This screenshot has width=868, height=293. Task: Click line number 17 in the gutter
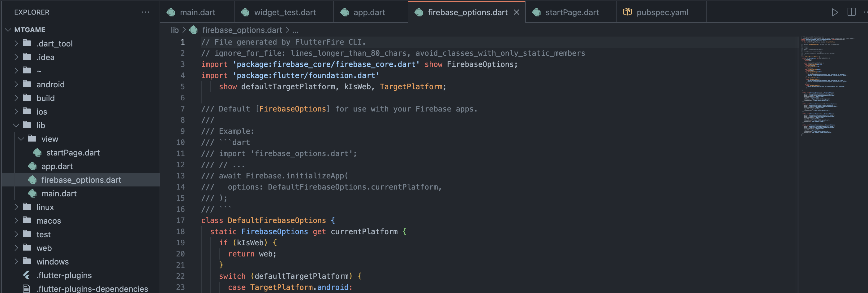[180, 221]
